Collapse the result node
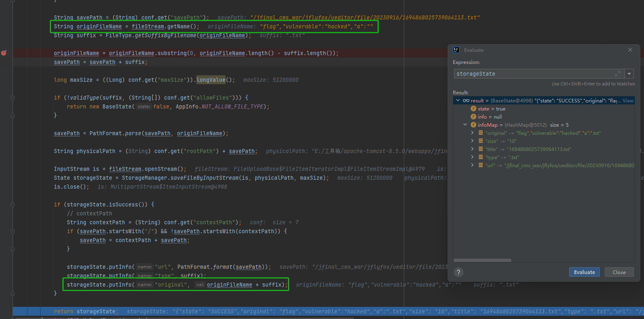The height and width of the screenshot is (319, 644). (458, 100)
